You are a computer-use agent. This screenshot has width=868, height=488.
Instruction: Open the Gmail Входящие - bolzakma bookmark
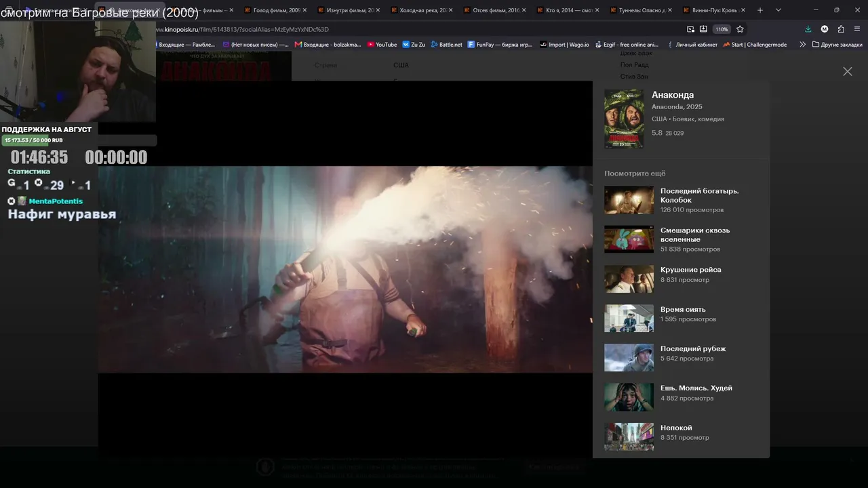(328, 45)
